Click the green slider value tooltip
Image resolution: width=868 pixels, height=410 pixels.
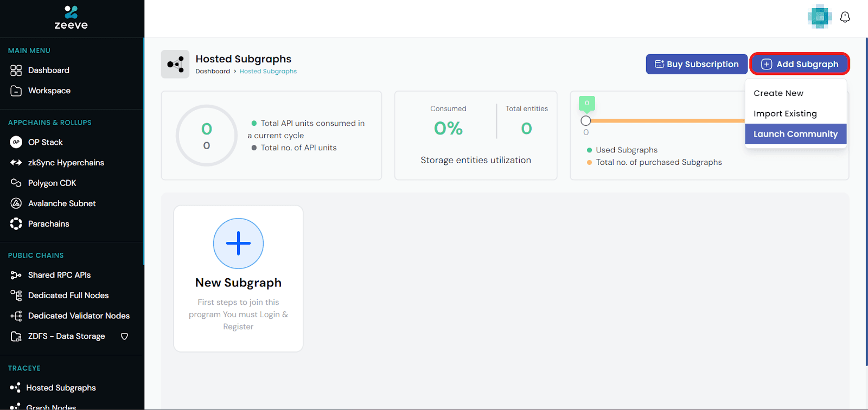point(587,103)
